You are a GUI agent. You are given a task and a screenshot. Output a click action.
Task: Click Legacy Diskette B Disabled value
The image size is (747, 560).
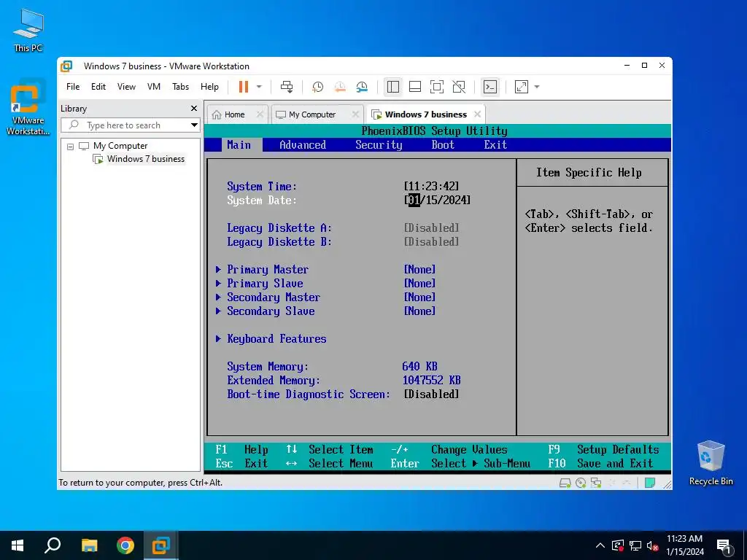click(432, 241)
